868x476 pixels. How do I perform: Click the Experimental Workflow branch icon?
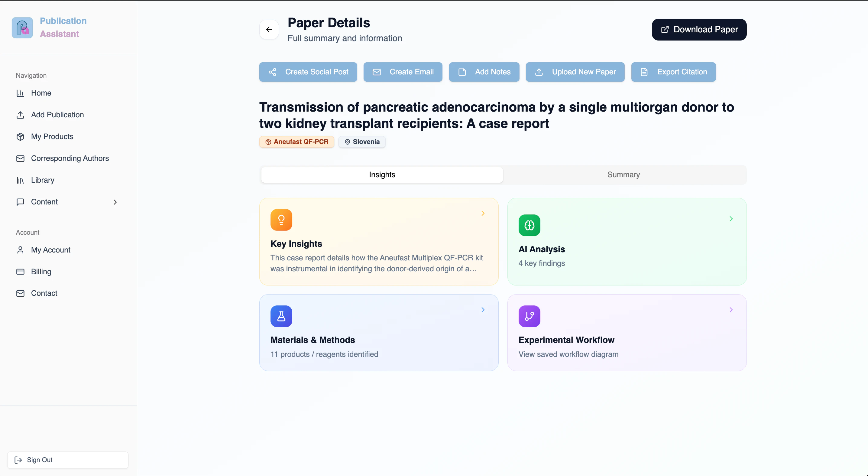pyautogui.click(x=529, y=316)
